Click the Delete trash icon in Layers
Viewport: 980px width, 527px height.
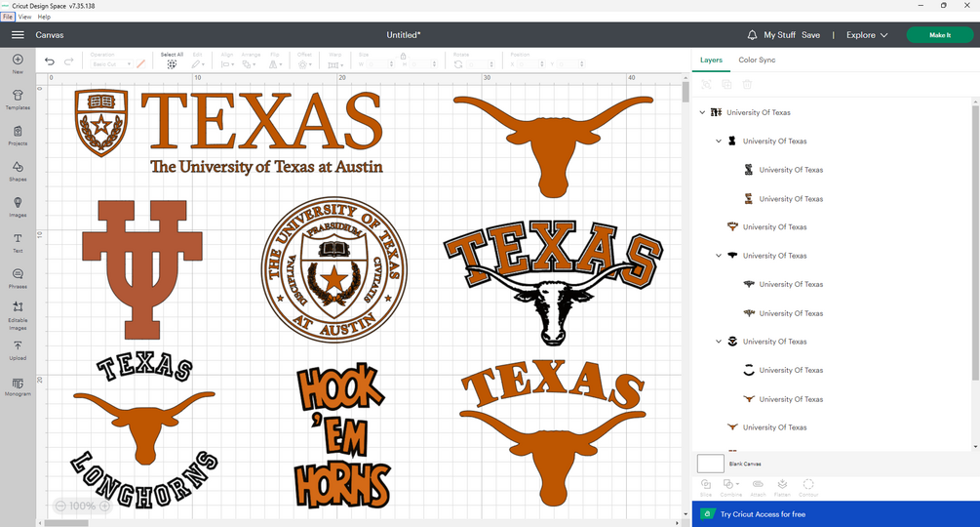[747, 84]
